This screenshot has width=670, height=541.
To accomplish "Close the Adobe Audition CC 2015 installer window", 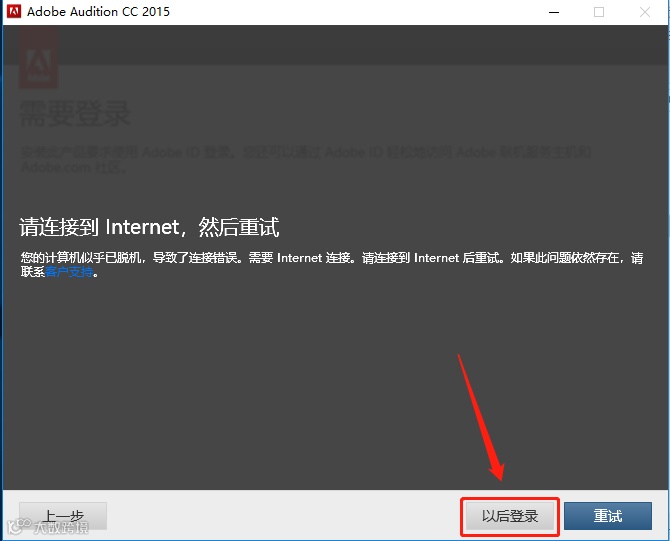I will pos(645,12).
